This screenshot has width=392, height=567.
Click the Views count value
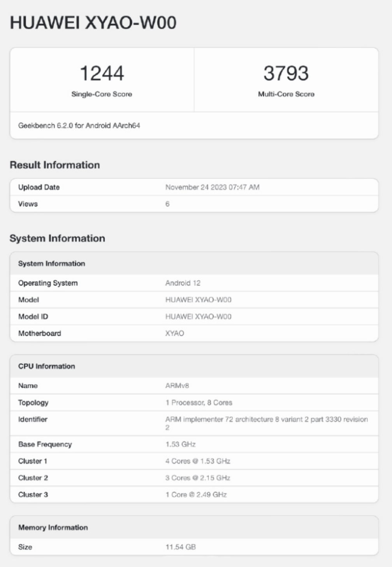167,204
